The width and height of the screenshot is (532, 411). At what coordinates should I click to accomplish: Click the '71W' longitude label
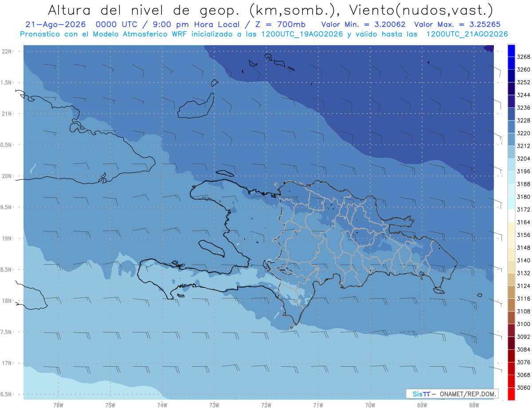[318, 405]
